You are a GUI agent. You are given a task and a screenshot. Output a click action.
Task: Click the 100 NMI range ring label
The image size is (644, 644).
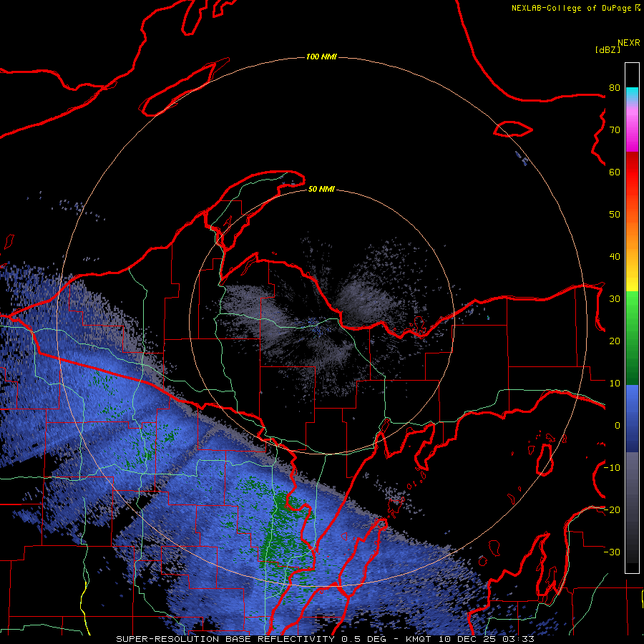point(321,57)
